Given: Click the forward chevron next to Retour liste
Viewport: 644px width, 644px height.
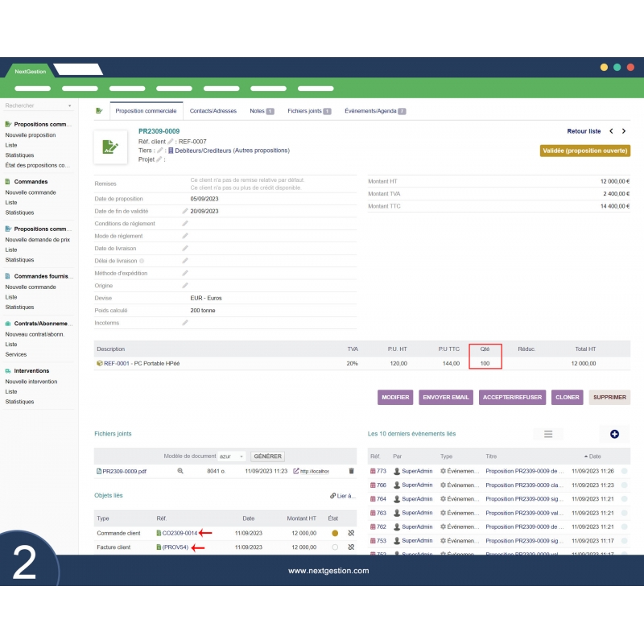Looking at the screenshot, I should point(625,130).
